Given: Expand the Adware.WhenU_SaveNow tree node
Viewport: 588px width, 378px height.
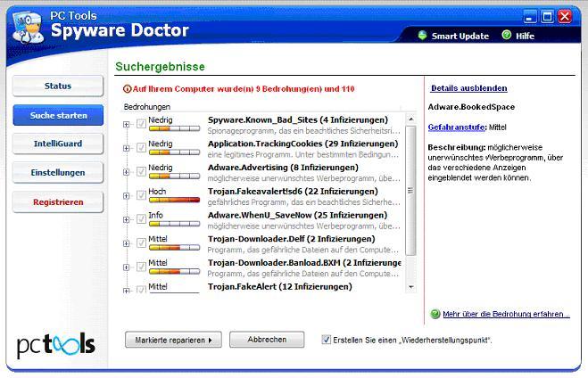Looking at the screenshot, I should click(x=127, y=220).
